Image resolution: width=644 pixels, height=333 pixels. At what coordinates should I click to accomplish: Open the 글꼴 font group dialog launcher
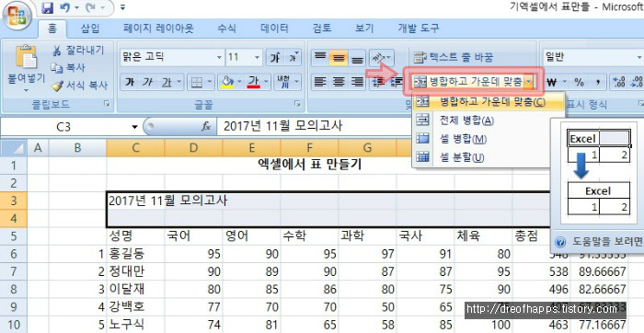click(x=297, y=105)
